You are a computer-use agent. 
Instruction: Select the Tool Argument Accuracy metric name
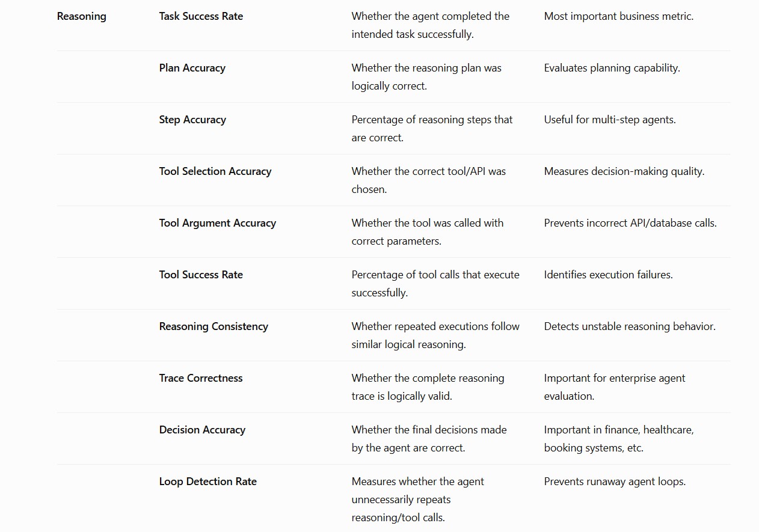218,224
